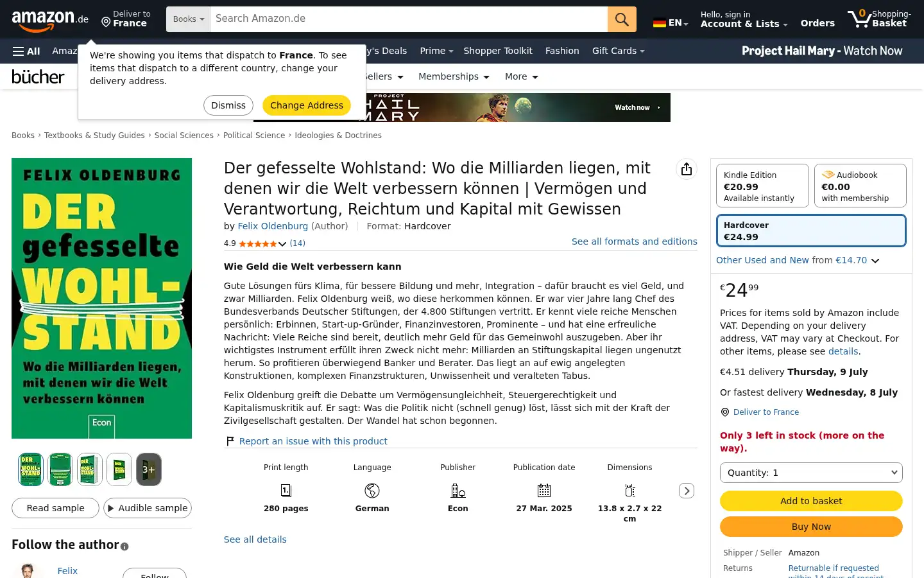Click Report an issue with this product
924x578 pixels.
[x=313, y=441]
